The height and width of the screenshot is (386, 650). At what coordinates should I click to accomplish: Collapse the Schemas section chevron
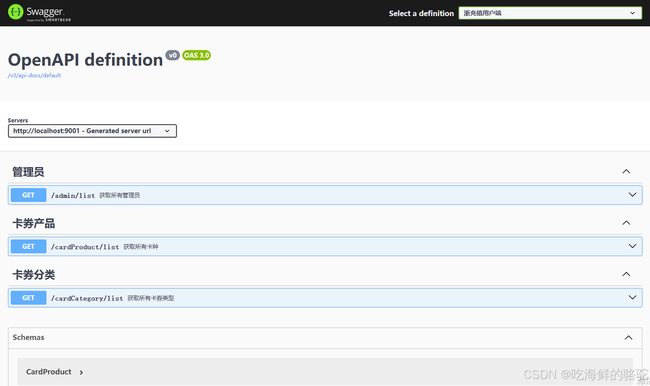click(x=628, y=337)
